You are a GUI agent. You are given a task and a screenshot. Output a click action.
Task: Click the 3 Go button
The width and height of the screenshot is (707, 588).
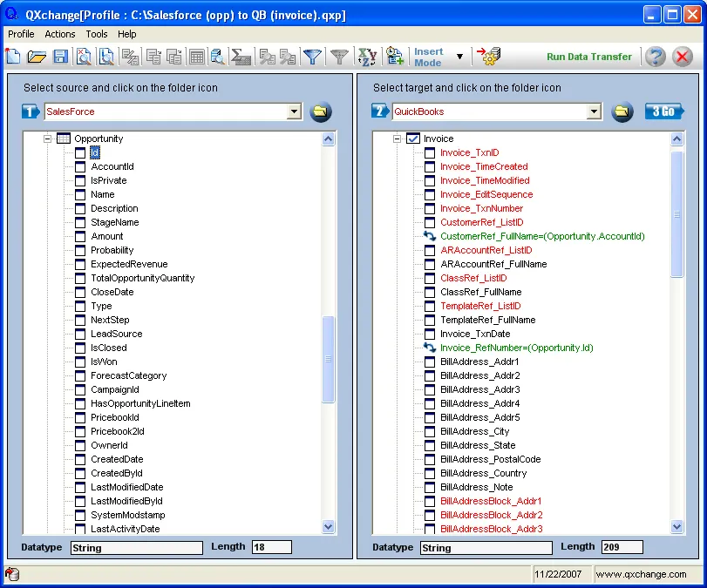tap(663, 112)
